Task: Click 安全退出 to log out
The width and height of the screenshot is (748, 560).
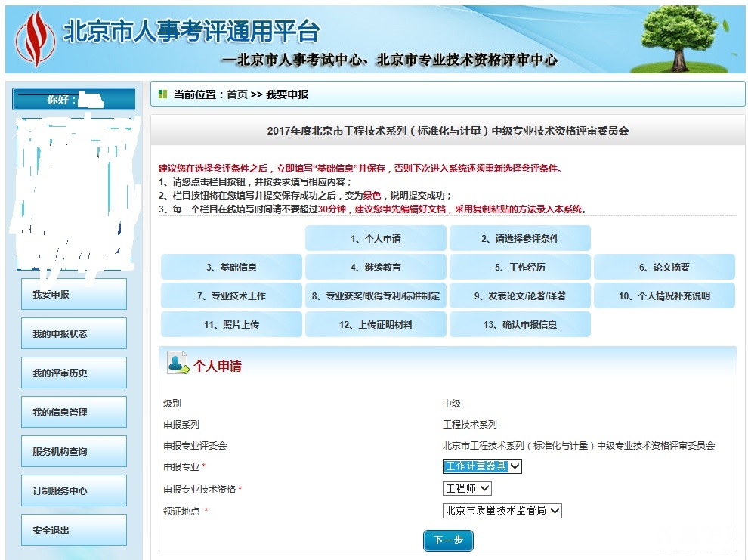Action: click(x=74, y=531)
